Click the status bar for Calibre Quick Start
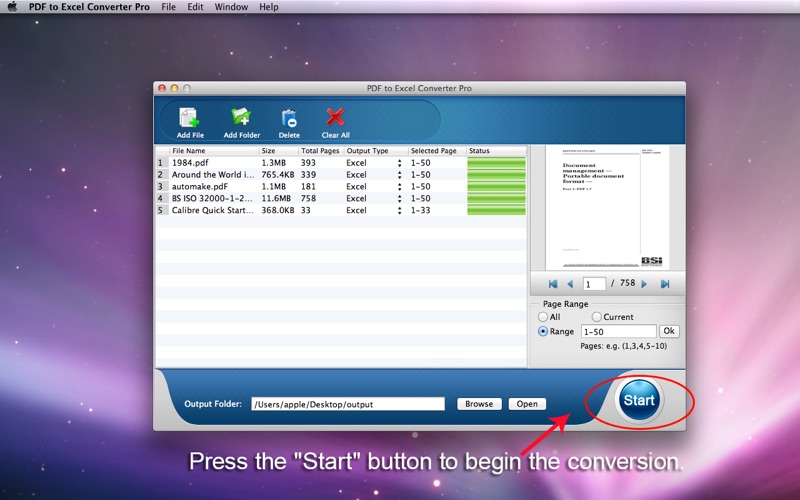 (496, 210)
